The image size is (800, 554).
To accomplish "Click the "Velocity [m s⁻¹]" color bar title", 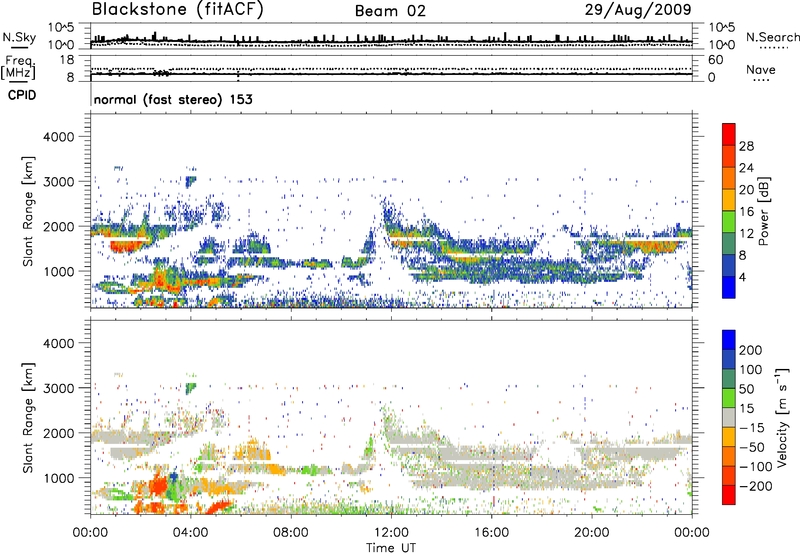I will pos(782,417).
